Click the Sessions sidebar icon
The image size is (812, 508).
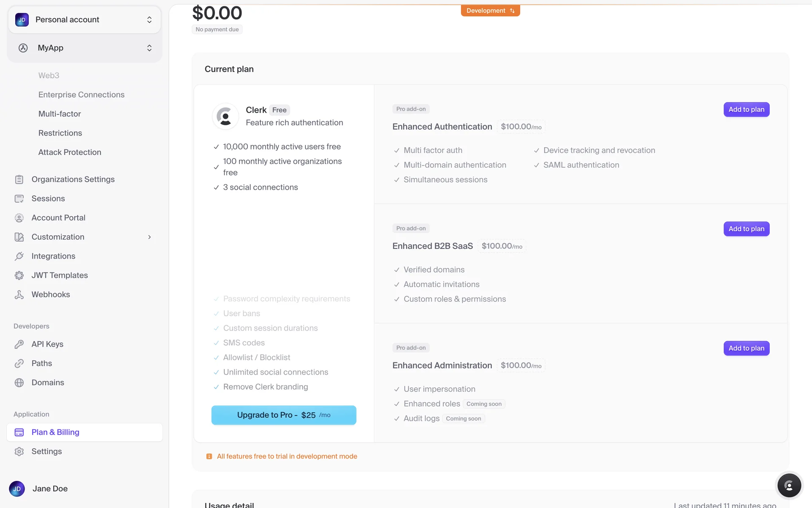[x=19, y=199]
